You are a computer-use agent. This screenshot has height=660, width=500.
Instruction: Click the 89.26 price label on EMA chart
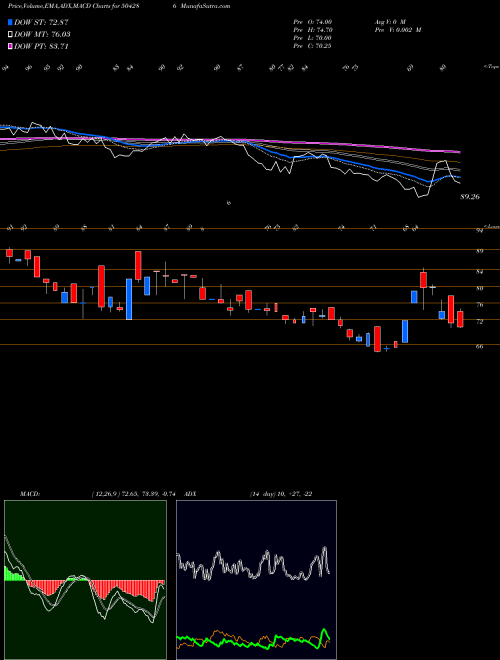[x=470, y=197]
